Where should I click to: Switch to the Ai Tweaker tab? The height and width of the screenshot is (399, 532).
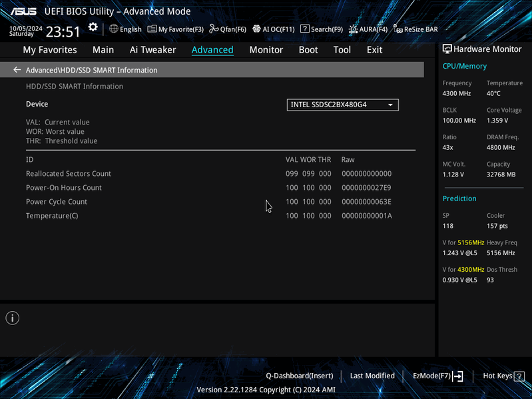click(152, 50)
